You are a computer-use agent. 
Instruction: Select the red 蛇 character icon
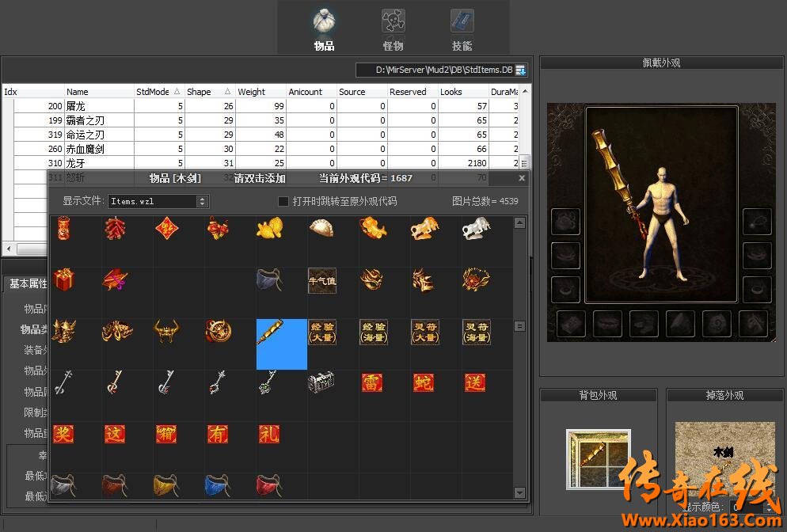pos(424,382)
